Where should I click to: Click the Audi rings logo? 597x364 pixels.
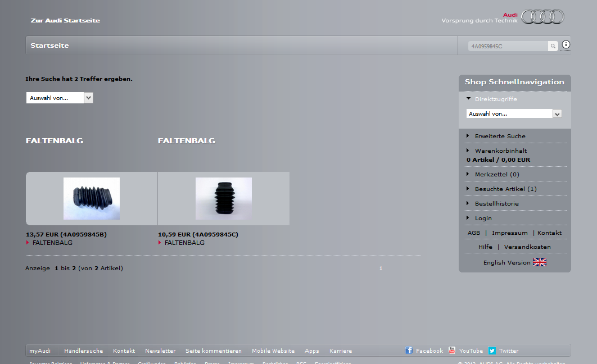(x=542, y=17)
